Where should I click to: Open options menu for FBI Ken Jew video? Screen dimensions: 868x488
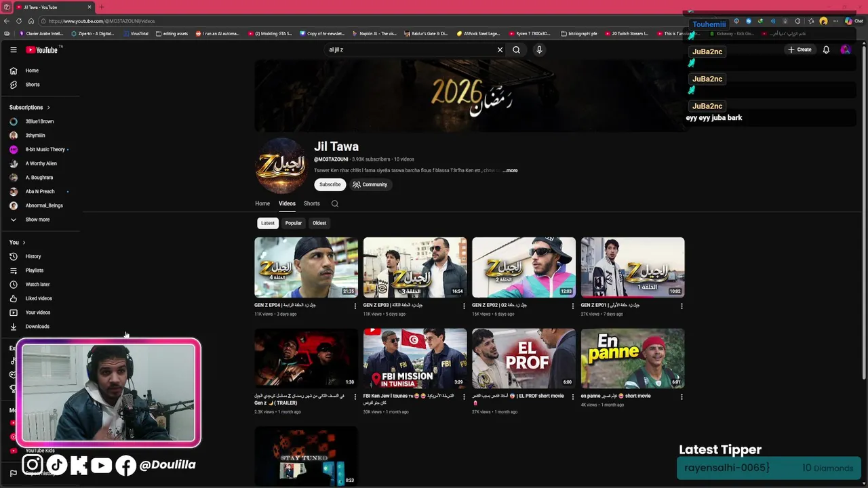point(464,396)
